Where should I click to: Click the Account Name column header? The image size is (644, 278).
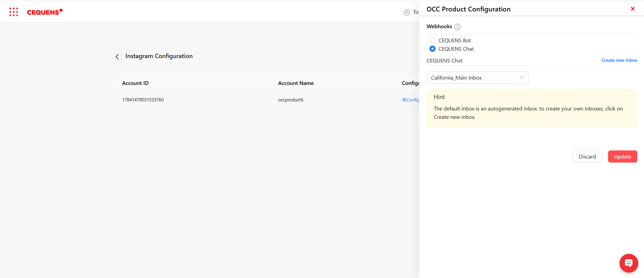click(296, 83)
